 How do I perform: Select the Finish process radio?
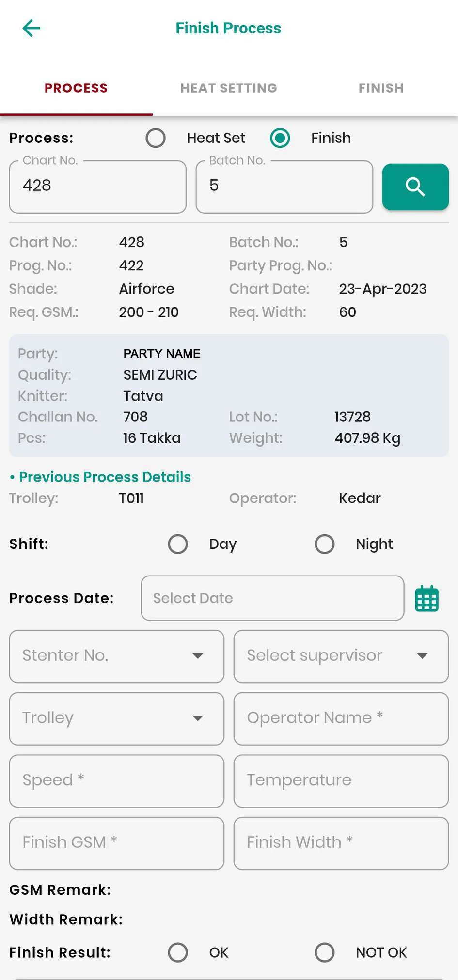point(280,138)
